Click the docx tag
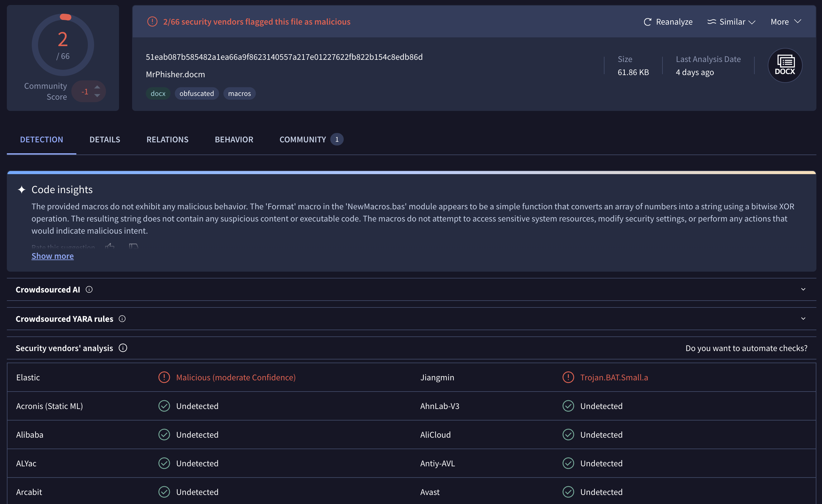The image size is (822, 504). [x=158, y=93]
